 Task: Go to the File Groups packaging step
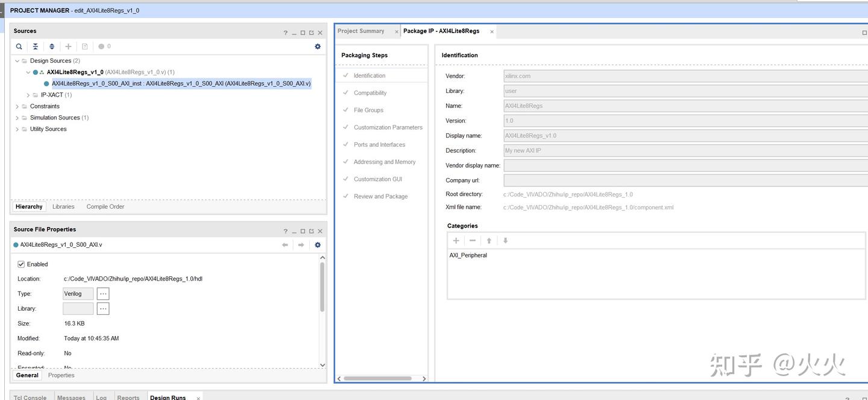click(368, 110)
